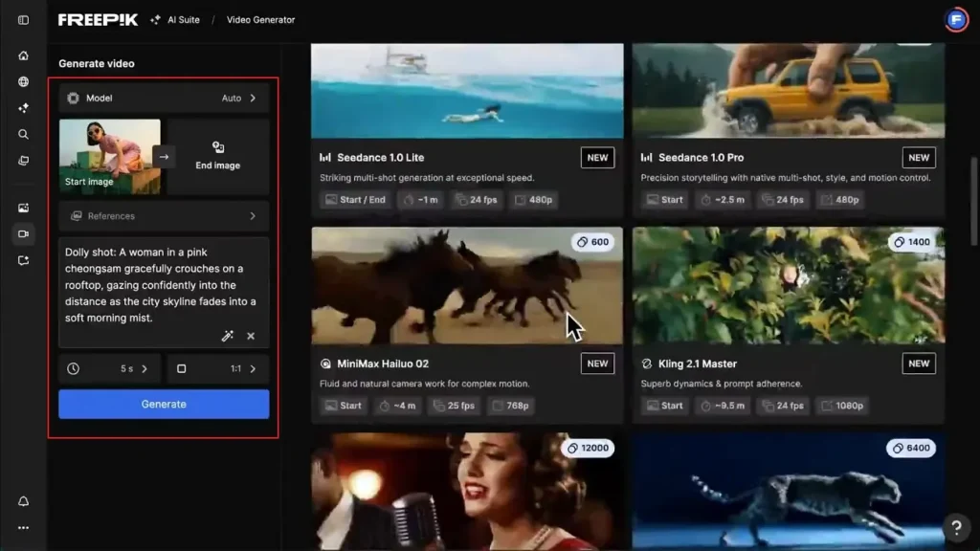
Task: Open the sidebar icon below video camera
Action: click(x=23, y=260)
